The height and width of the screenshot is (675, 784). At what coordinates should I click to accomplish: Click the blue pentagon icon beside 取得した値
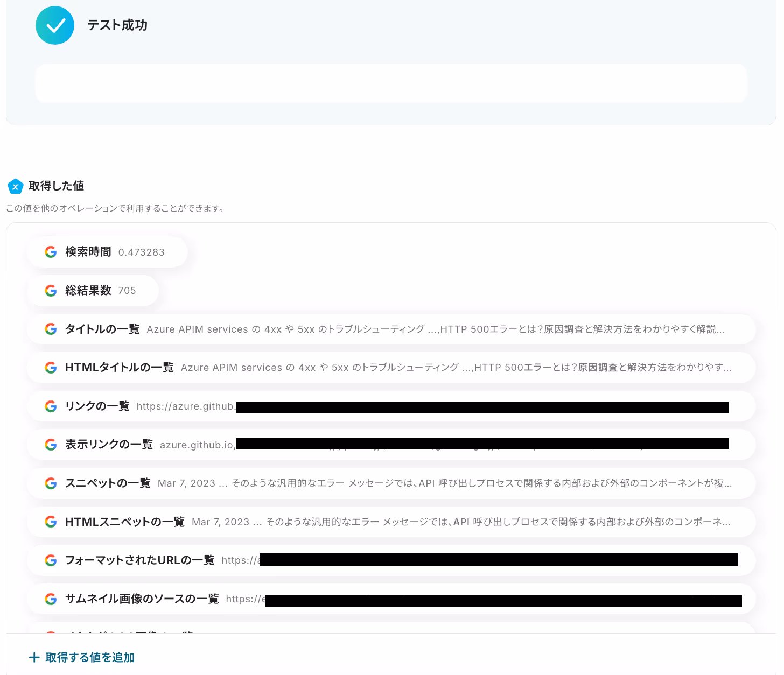click(15, 186)
